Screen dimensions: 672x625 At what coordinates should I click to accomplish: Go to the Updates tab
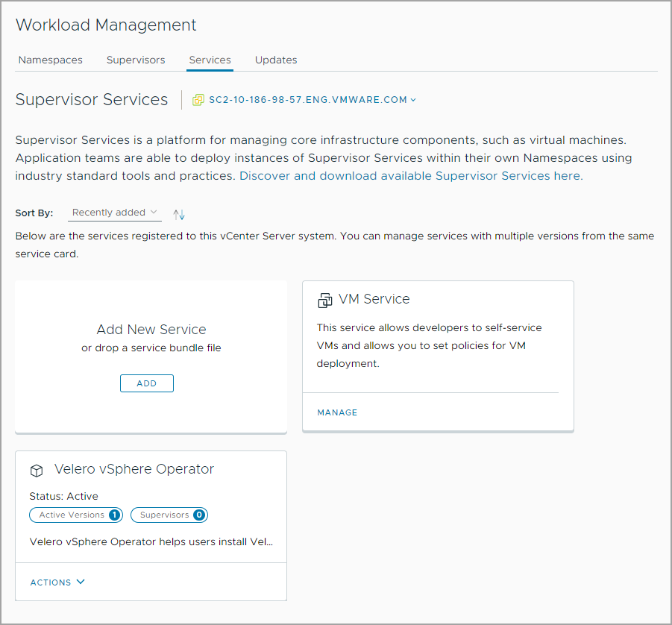[276, 60]
